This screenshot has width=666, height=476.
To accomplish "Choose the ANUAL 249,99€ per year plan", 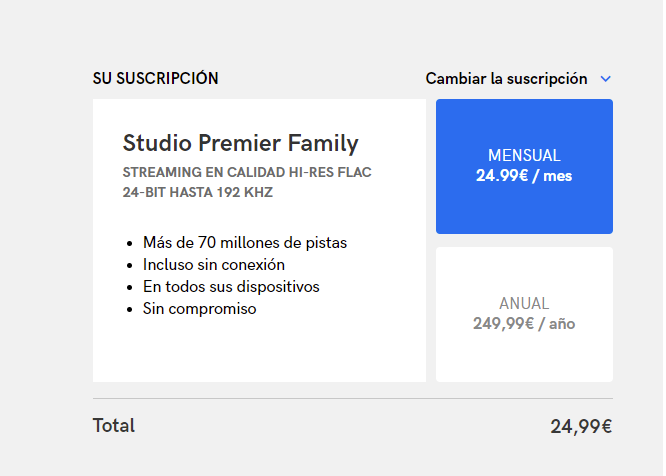I will click(524, 314).
